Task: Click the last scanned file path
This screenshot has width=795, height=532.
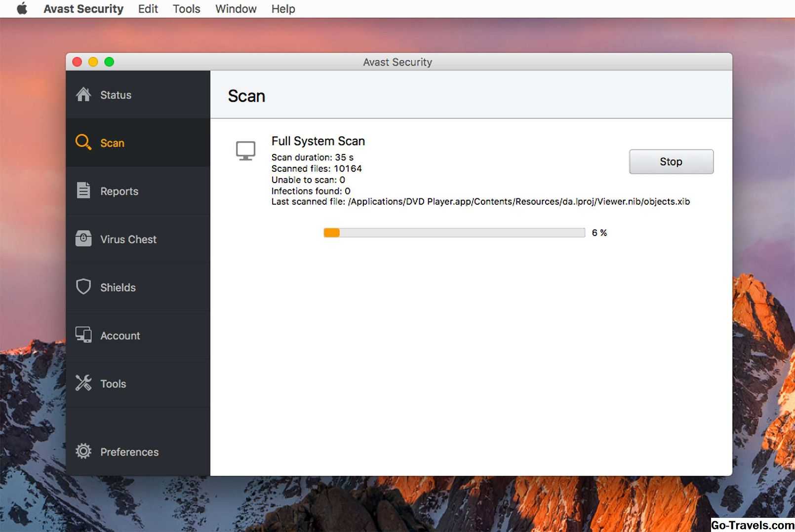Action: [518, 202]
